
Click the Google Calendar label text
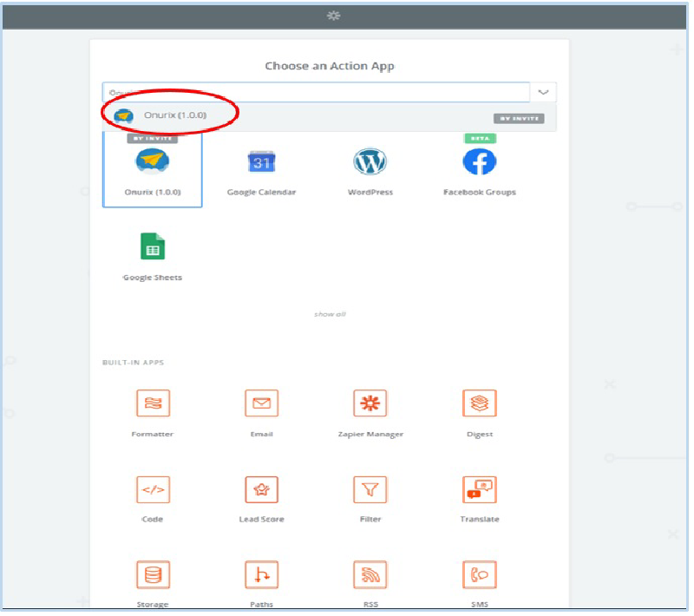pyautogui.click(x=261, y=192)
